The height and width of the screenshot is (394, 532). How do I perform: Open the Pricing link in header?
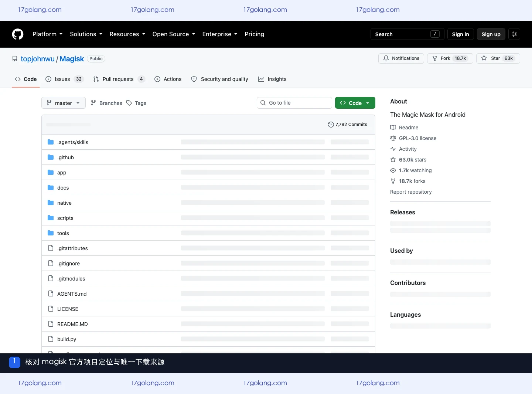(x=255, y=34)
